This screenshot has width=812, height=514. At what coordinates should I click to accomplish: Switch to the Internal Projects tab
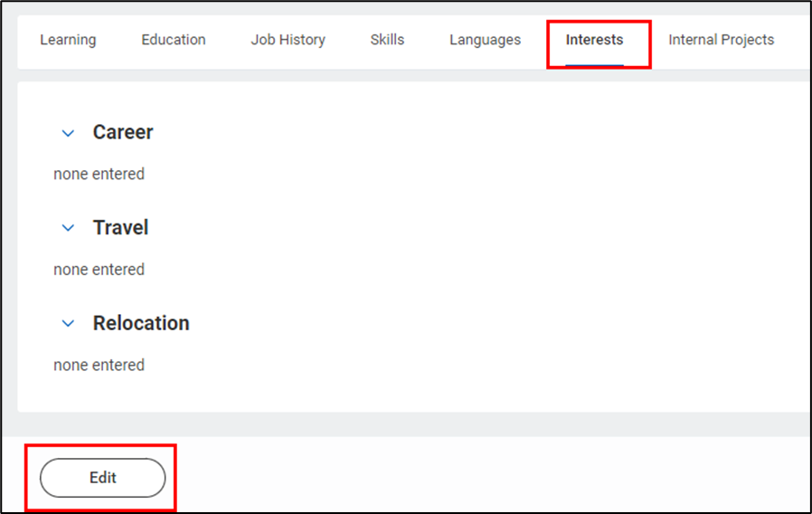(x=721, y=40)
